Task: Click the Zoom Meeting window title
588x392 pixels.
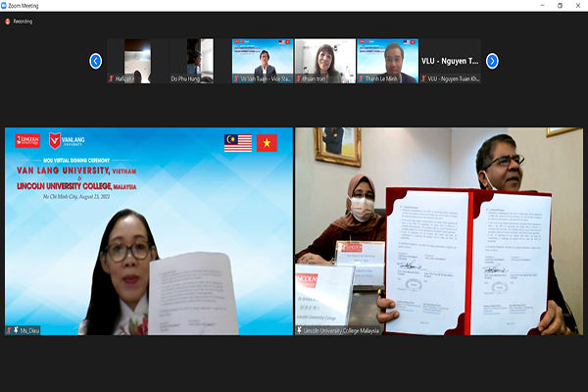Action: click(24, 6)
